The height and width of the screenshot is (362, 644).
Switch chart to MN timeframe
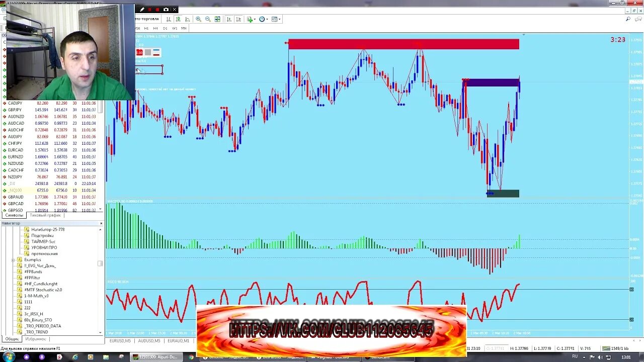[184, 28]
